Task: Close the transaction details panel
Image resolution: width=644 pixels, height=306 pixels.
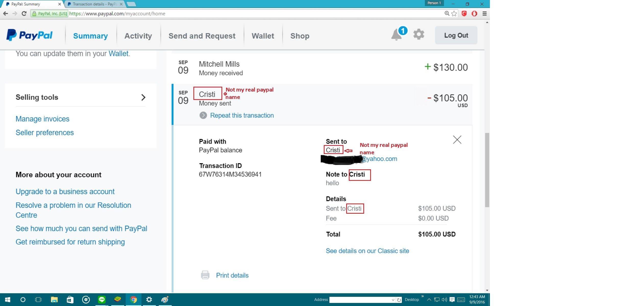Action: (457, 139)
